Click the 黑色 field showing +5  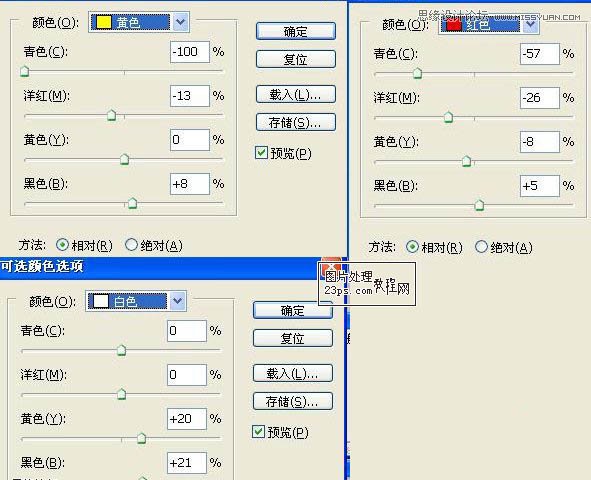[x=540, y=186]
